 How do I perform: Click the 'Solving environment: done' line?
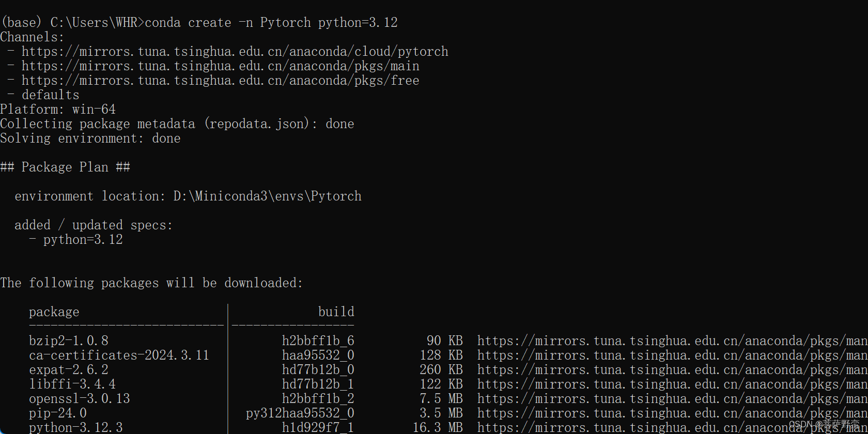click(90, 138)
